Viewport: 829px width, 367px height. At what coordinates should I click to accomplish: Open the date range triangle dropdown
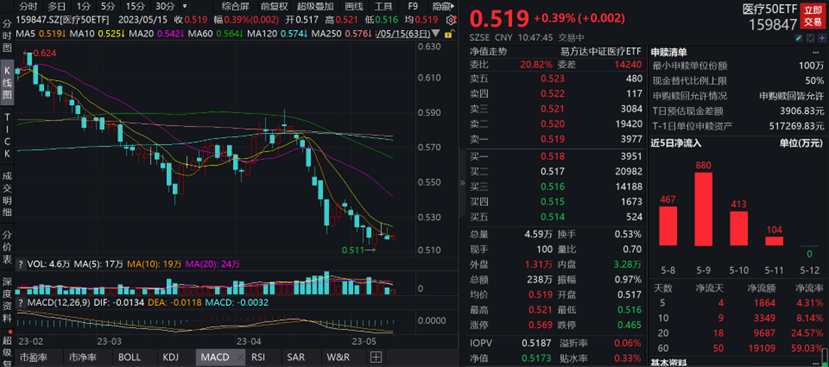(435, 34)
